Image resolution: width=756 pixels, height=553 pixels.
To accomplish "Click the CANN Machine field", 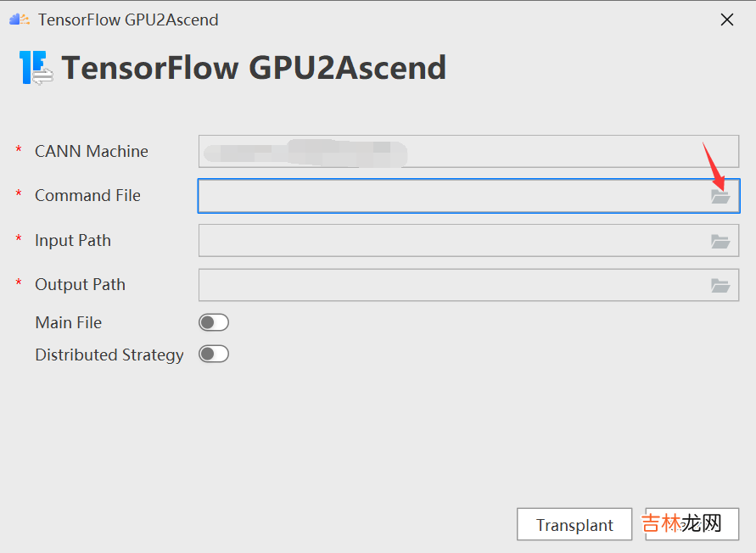I will [x=468, y=152].
